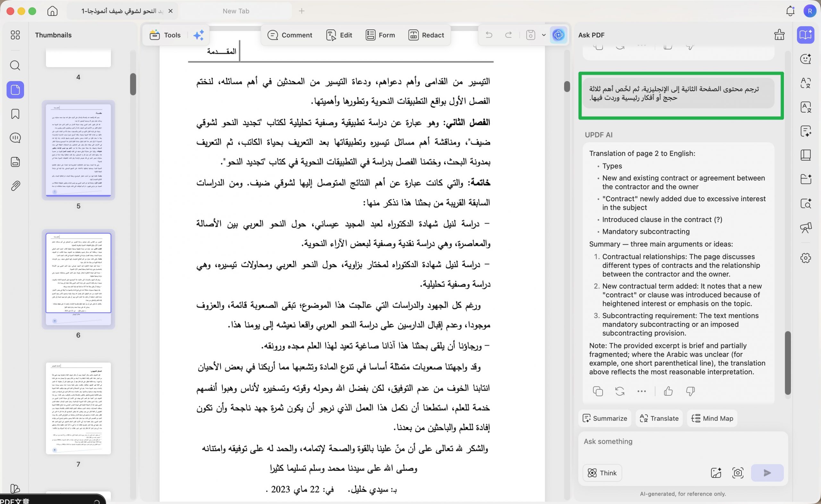The image size is (821, 504).
Task: Select page 6 thumbnail
Action: (78, 279)
